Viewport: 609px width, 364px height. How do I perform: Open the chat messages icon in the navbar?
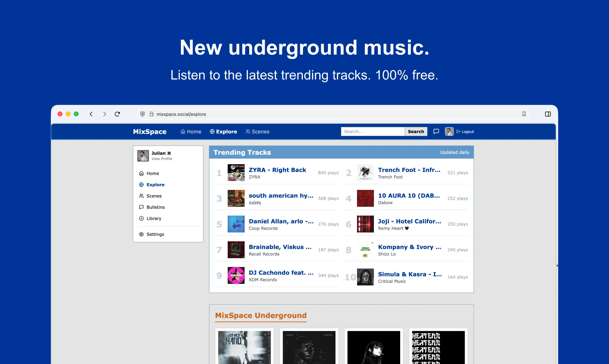tap(436, 131)
